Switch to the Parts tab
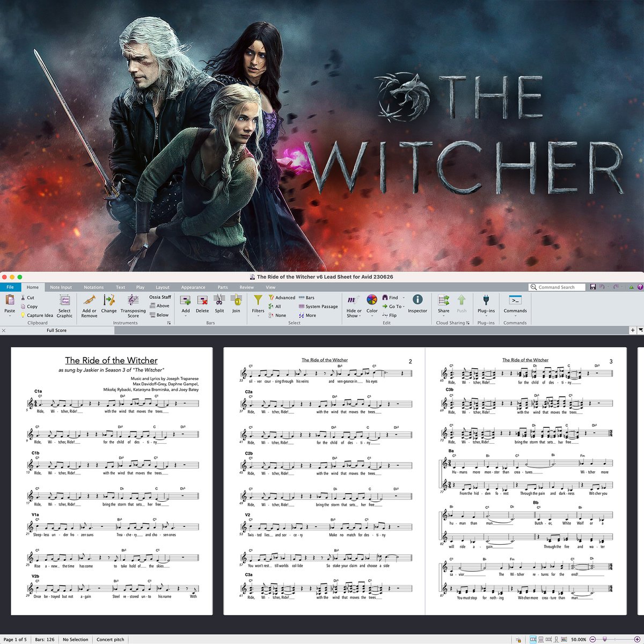 [x=223, y=287]
